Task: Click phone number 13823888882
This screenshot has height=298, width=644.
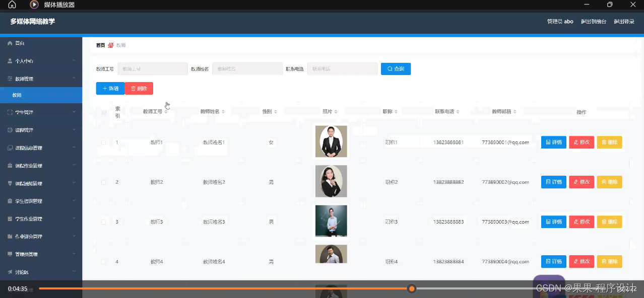Action: 448,182
